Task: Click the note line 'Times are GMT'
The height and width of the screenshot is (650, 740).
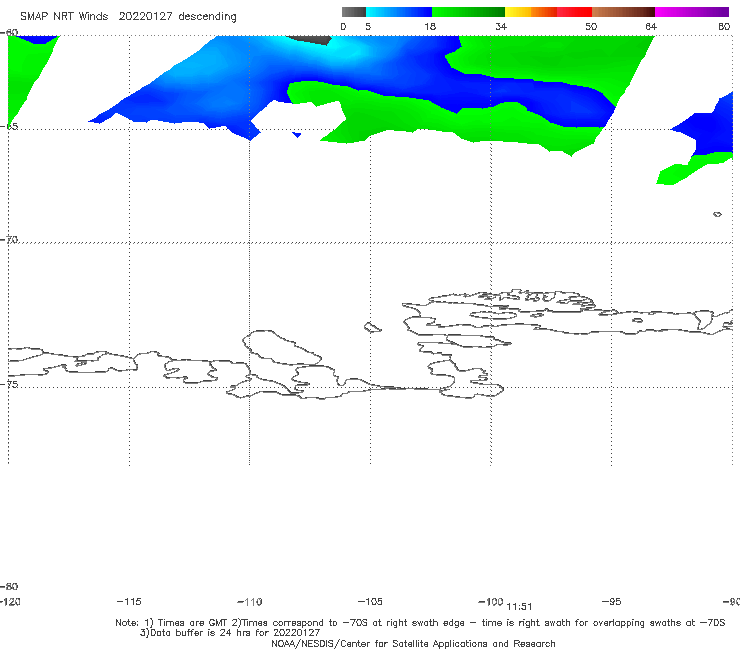Action: [193, 623]
